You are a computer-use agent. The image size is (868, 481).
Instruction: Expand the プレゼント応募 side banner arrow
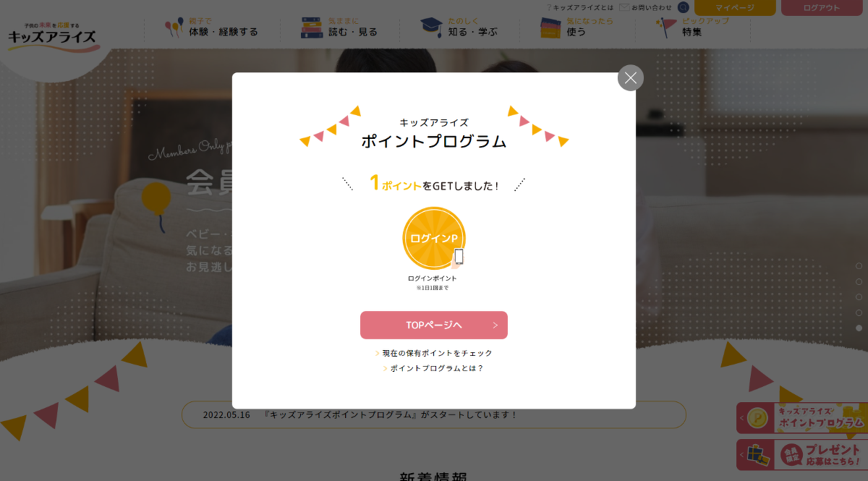pyautogui.click(x=741, y=455)
